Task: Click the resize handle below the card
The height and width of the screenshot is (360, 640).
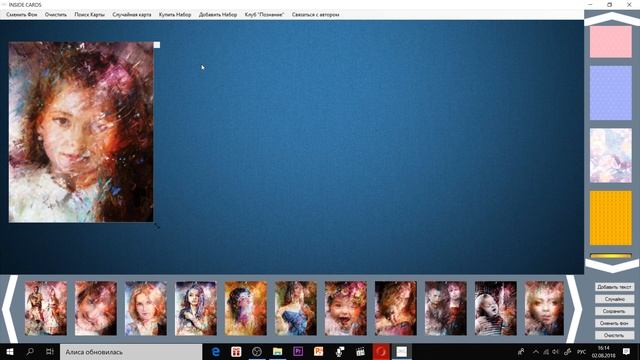Action: tap(157, 226)
